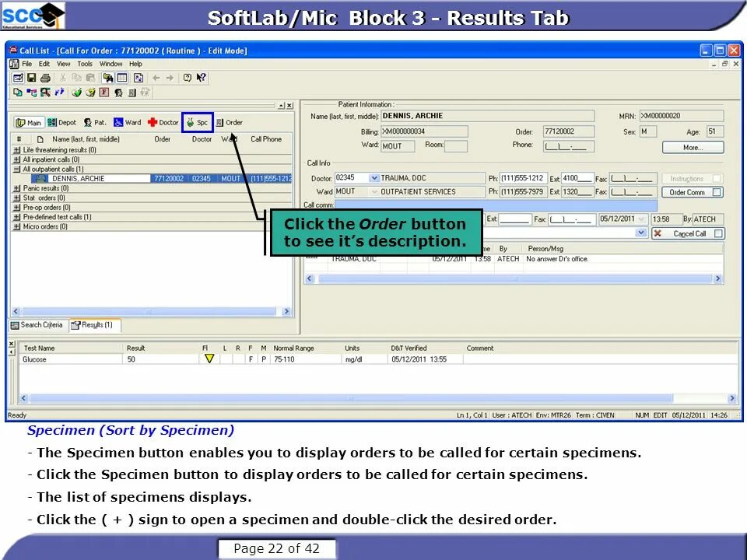
Task: Open the Window menu
Action: pos(110,64)
